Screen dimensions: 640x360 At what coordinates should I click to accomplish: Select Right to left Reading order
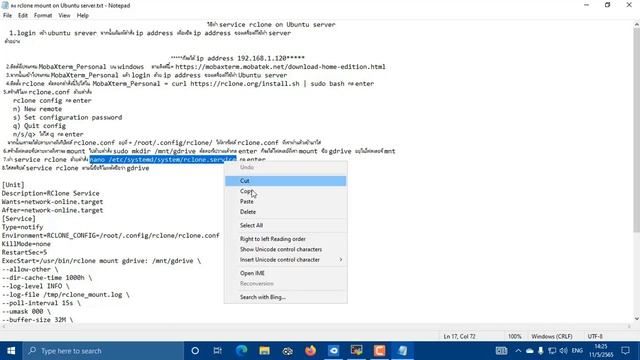click(x=285, y=239)
